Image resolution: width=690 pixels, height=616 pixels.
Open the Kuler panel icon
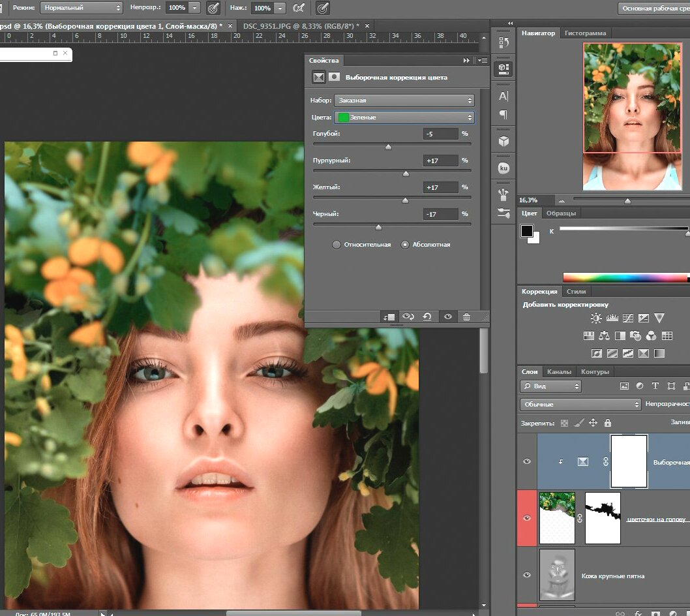pyautogui.click(x=503, y=168)
